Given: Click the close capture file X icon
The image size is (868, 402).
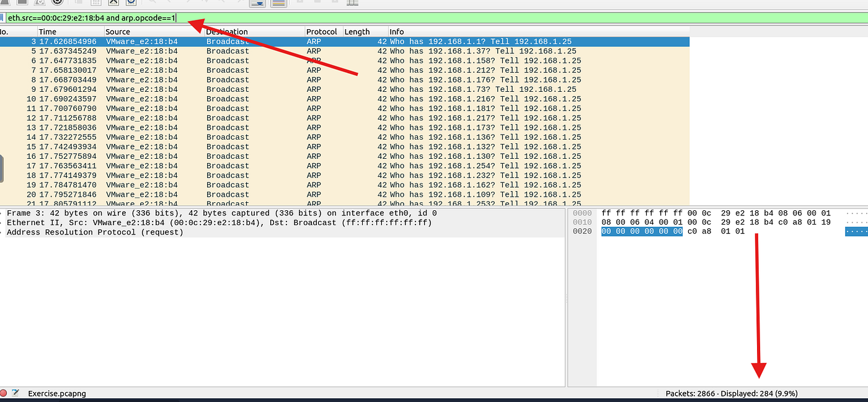Looking at the screenshot, I should point(113,2).
